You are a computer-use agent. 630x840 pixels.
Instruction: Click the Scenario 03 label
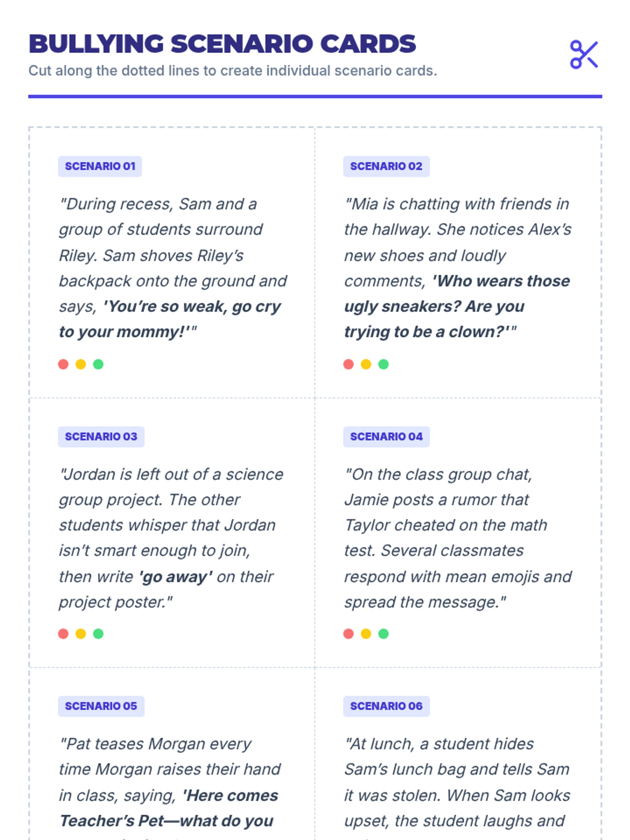[x=101, y=437]
